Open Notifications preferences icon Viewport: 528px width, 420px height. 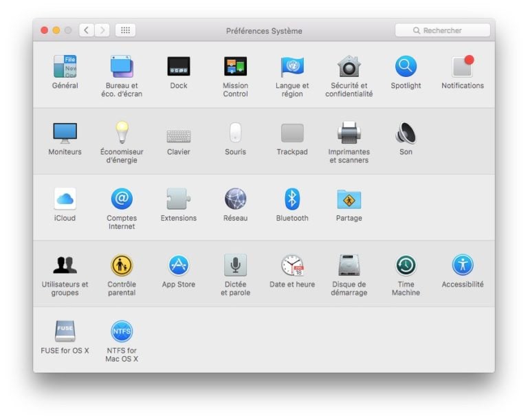click(x=463, y=67)
